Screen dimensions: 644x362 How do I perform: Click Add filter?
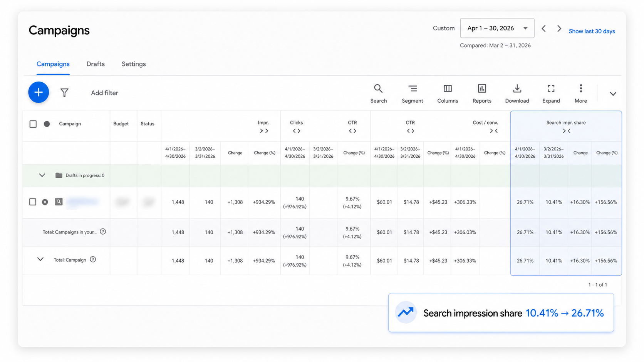click(x=104, y=93)
